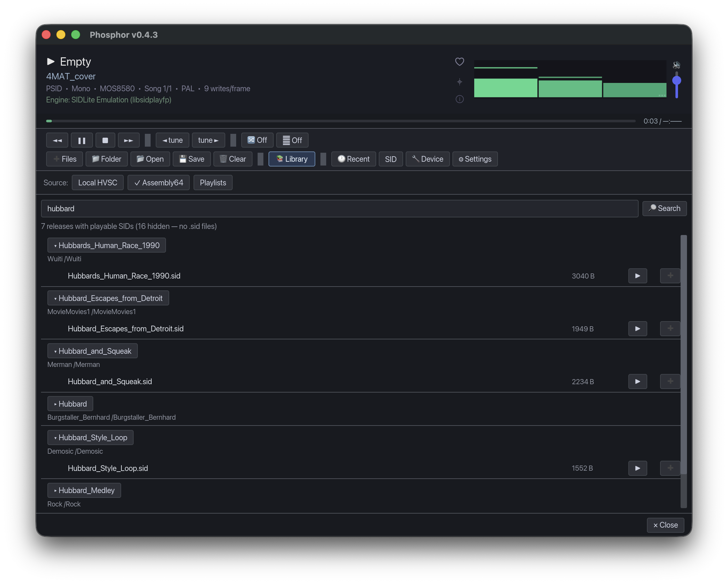728x584 pixels.
Task: Click the heart favorite icon
Action: (x=459, y=62)
